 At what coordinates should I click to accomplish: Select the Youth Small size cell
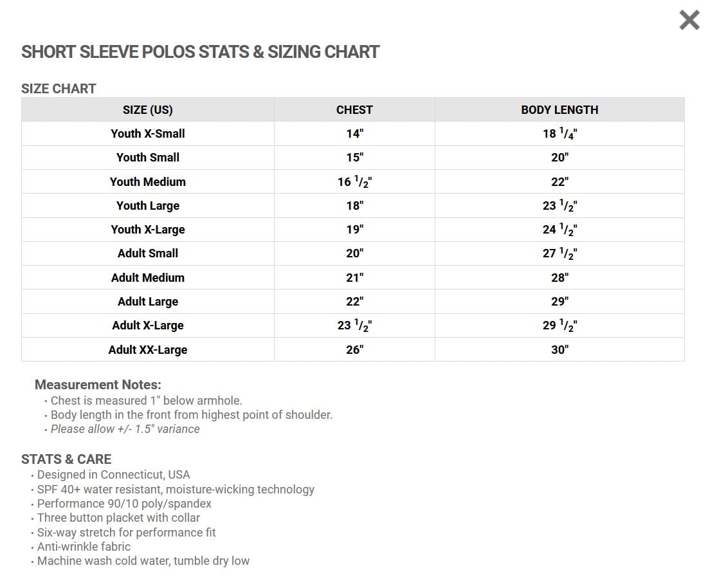click(x=148, y=158)
